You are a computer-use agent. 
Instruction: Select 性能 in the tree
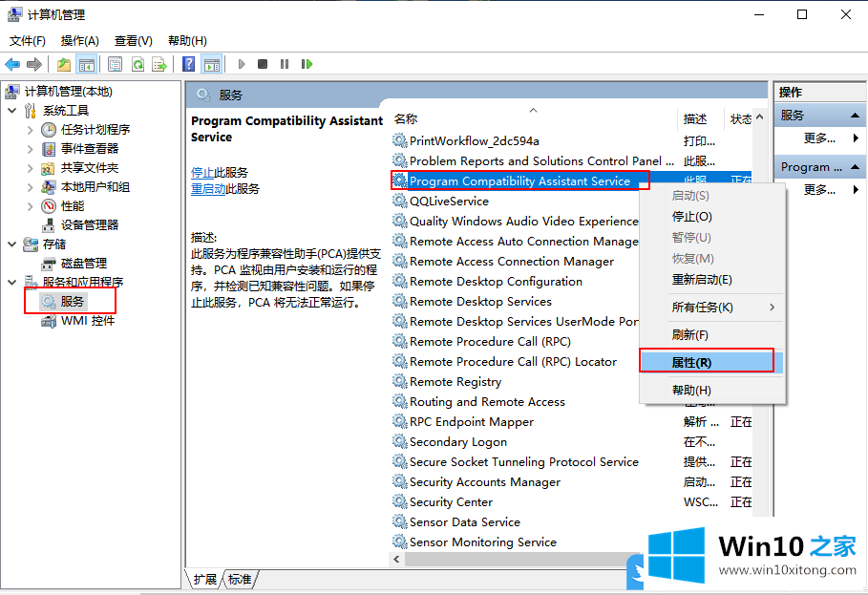click(x=73, y=206)
